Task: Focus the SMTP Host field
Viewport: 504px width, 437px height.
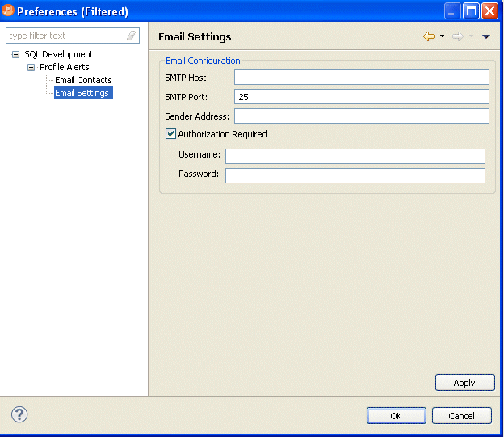Action: [x=361, y=78]
